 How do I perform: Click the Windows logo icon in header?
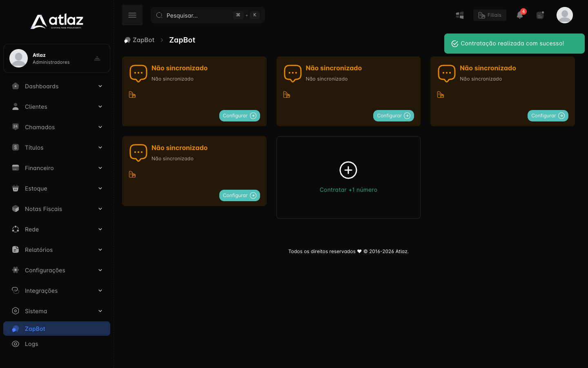click(460, 15)
